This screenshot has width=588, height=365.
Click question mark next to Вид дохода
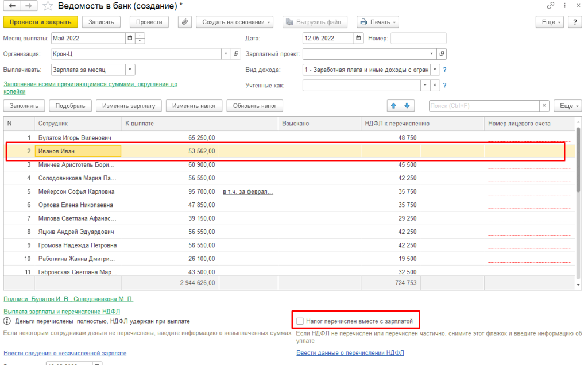click(445, 70)
